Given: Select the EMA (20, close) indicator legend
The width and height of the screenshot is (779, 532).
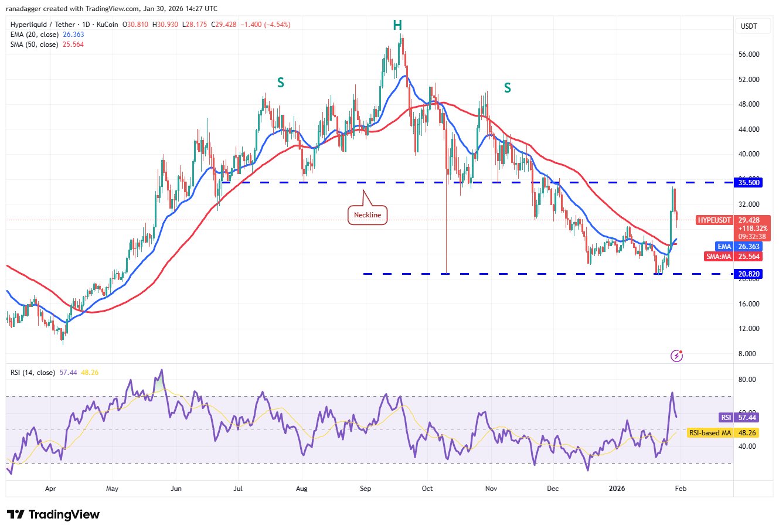Looking at the screenshot, I should point(34,35).
